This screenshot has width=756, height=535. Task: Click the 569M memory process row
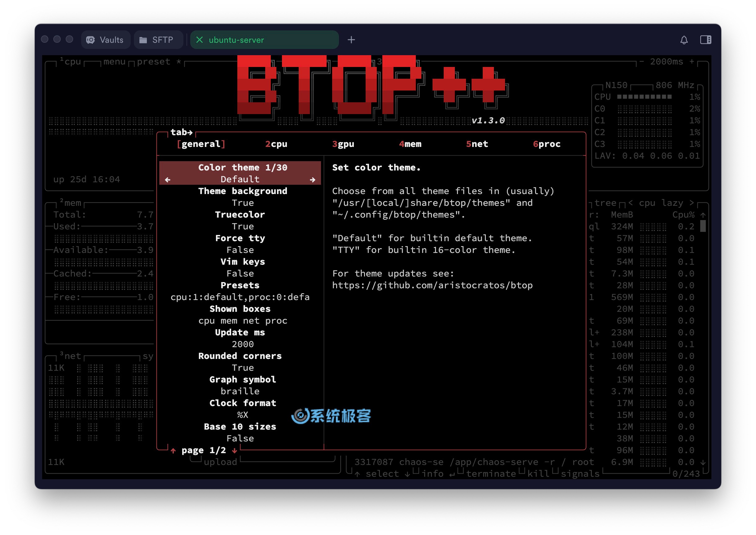click(x=641, y=297)
